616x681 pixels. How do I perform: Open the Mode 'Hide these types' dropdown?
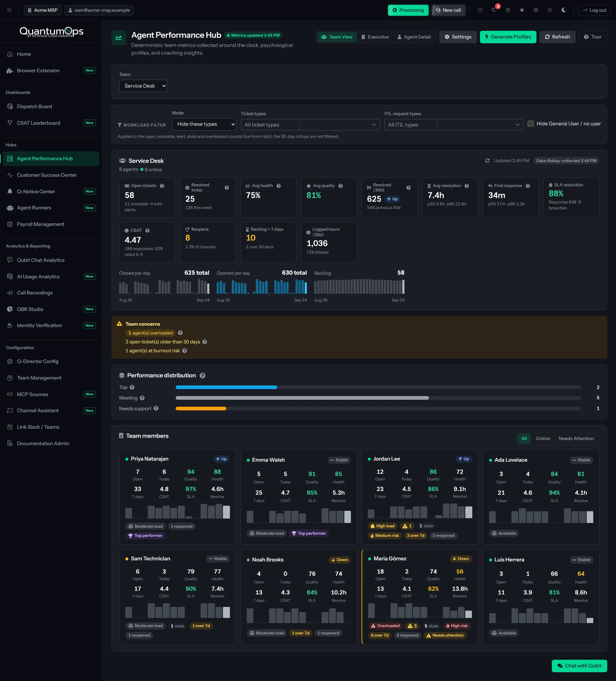pos(204,124)
